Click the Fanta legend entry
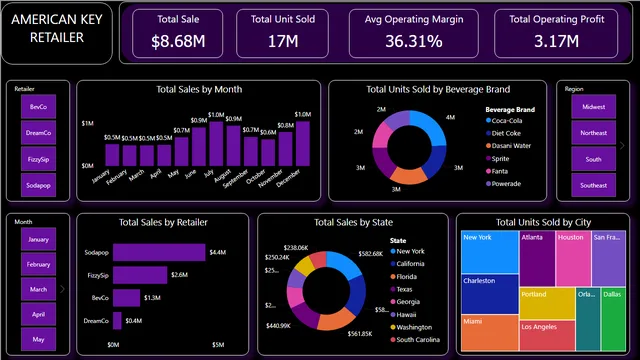 click(497, 171)
